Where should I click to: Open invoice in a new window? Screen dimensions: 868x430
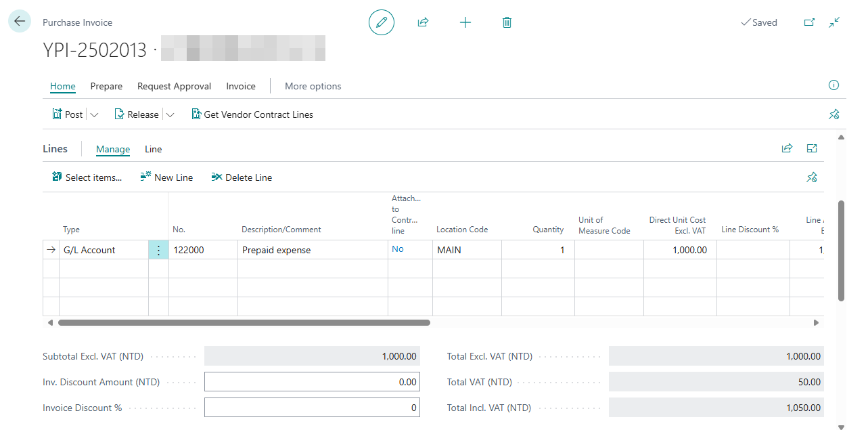point(809,22)
